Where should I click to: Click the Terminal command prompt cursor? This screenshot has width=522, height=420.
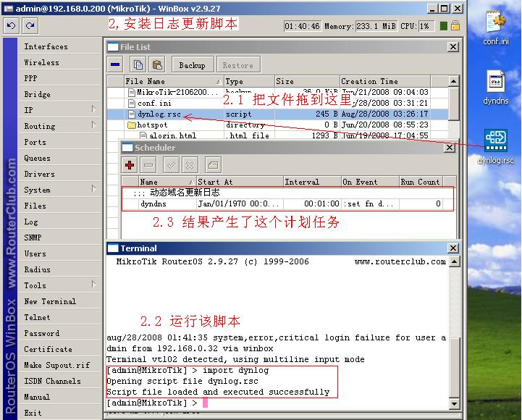click(205, 403)
